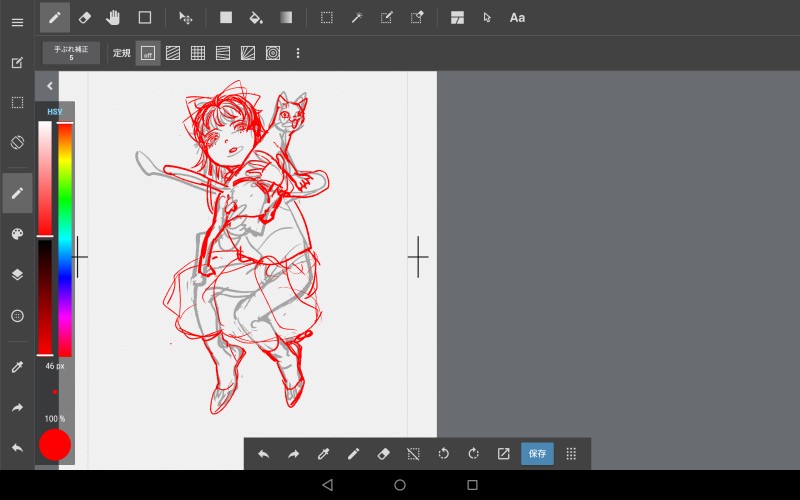800x500 pixels.
Task: Tap the export share icon
Action: [x=504, y=454]
